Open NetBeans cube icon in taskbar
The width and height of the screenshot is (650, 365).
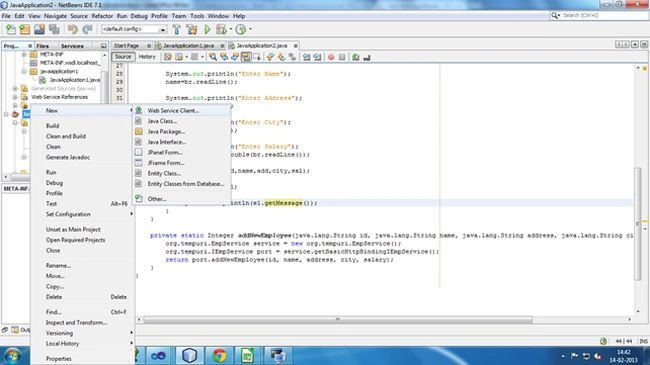(189, 355)
